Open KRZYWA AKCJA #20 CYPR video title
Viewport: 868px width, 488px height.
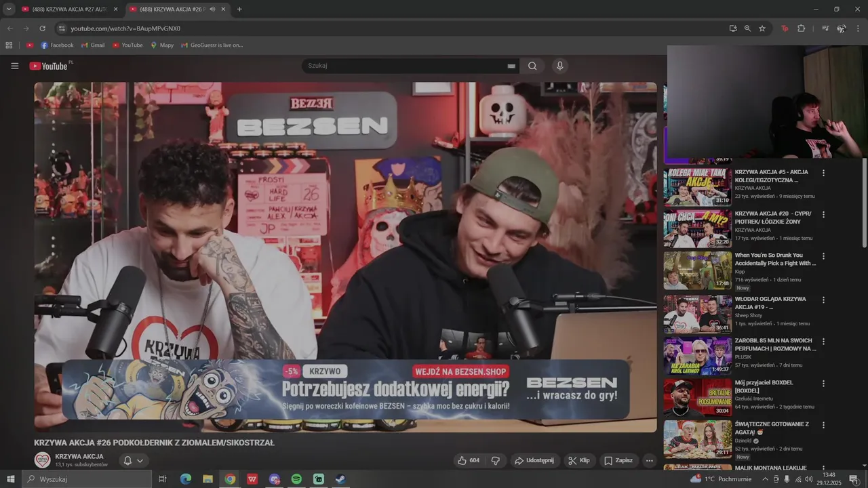[x=773, y=218]
